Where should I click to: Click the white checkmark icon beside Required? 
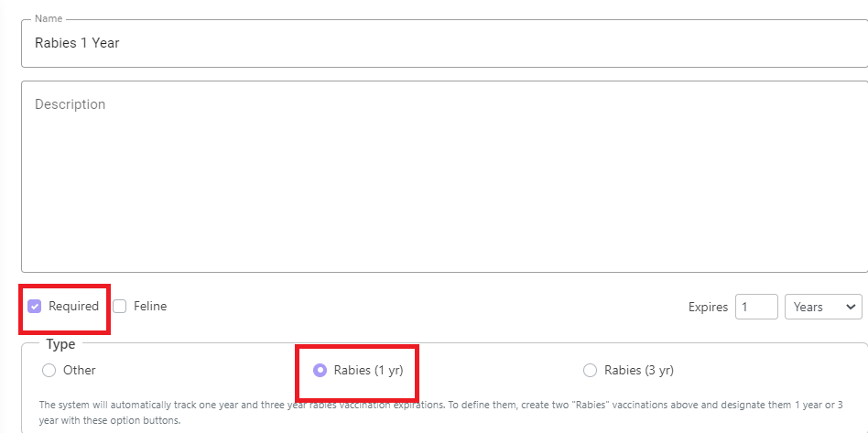tap(34, 306)
